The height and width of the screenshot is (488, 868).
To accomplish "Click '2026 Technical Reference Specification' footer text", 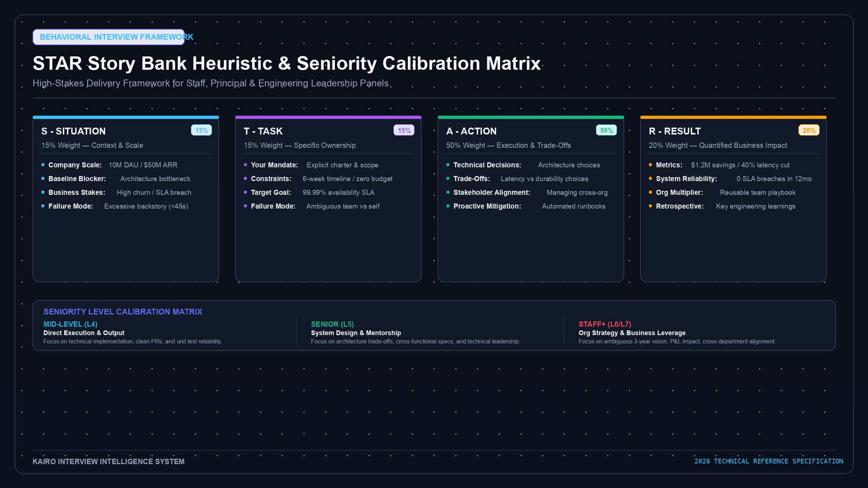I will (x=769, y=461).
